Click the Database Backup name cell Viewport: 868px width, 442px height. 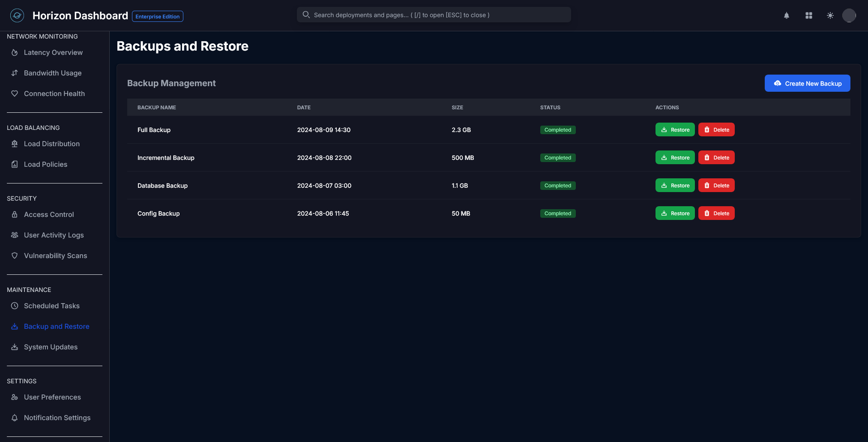(162, 185)
